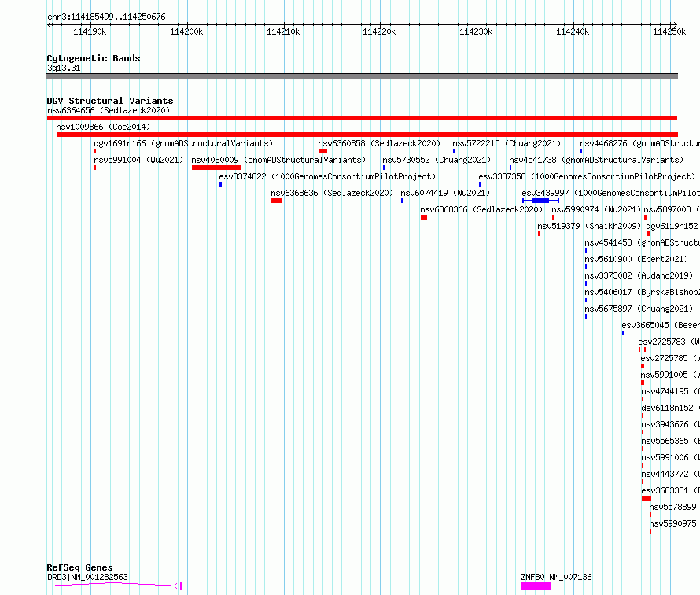Click the 114220k ruler tick label
This screenshot has height=595, width=700.
tap(379, 31)
